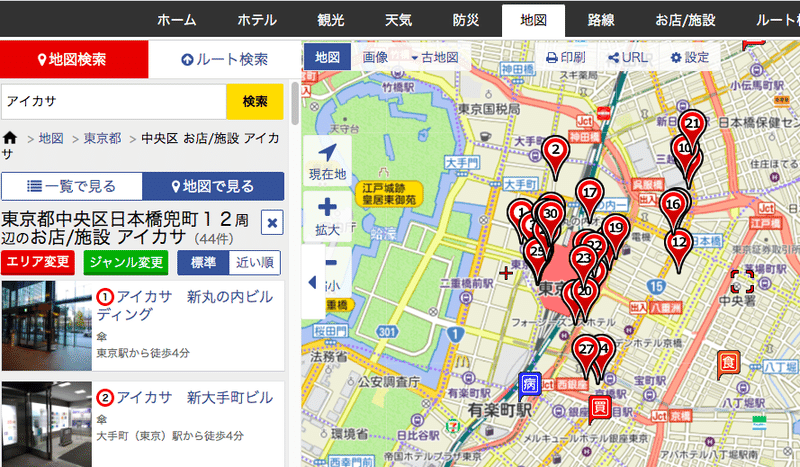Open アイカサ 新丸の内ビルディング result link
Screen dimensions: 800x467
click(184, 305)
